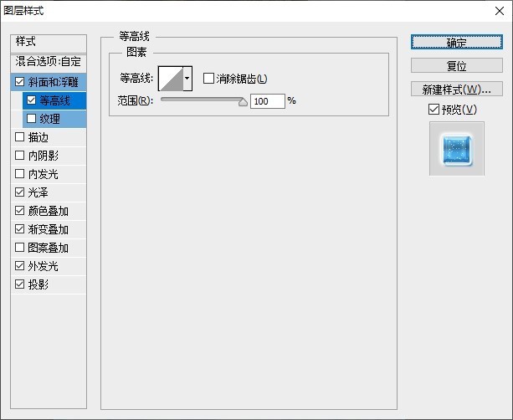513x420 pixels.
Task: Uncheck the 斜面和浮雕 bevel checkbox
Action: (20, 82)
